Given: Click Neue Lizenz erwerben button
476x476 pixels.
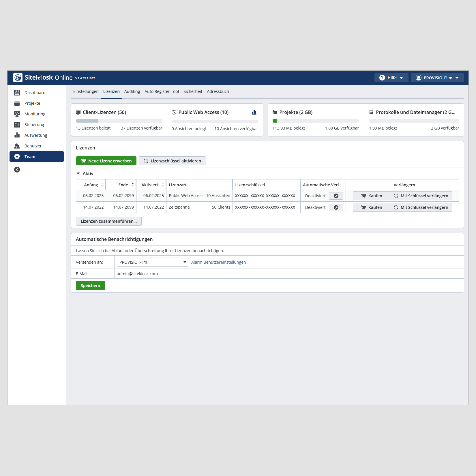Looking at the screenshot, I should click(x=106, y=161).
